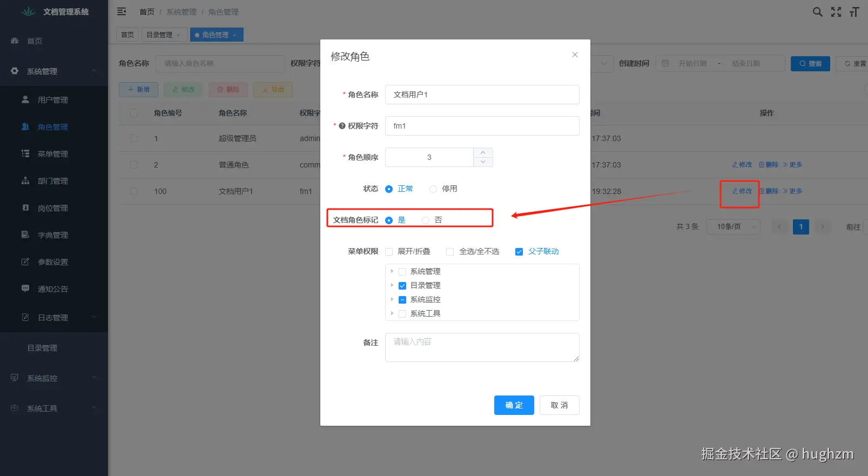Viewport: 868px width, 476px height.
Task: Click the 新增 add button
Action: click(138, 90)
